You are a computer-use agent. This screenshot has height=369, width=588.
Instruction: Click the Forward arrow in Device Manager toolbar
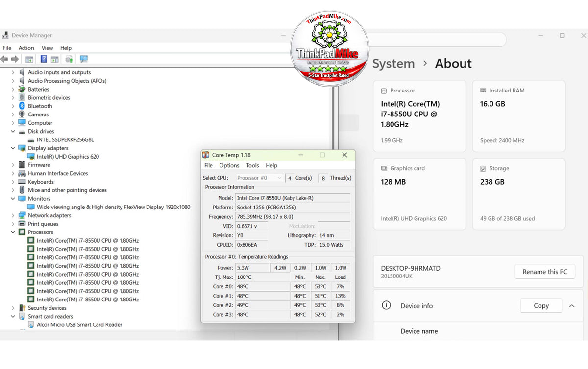(15, 59)
